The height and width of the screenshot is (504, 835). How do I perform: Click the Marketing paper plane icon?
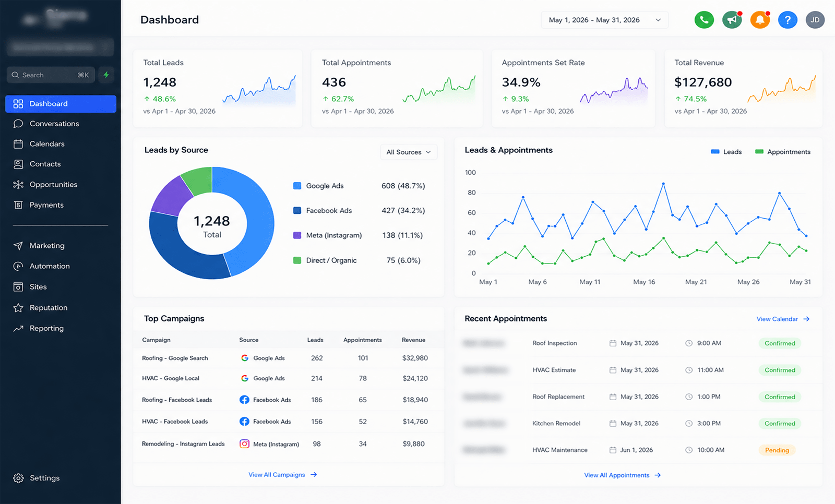(x=18, y=246)
